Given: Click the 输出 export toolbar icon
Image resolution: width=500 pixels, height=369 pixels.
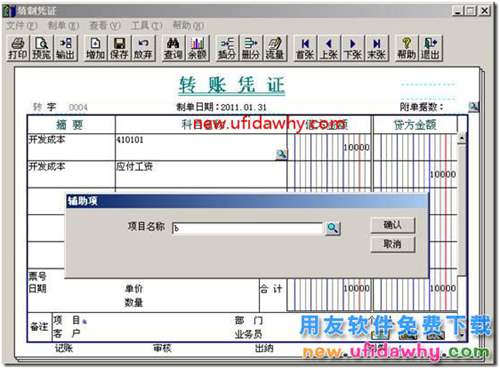Looking at the screenshot, I should (65, 49).
